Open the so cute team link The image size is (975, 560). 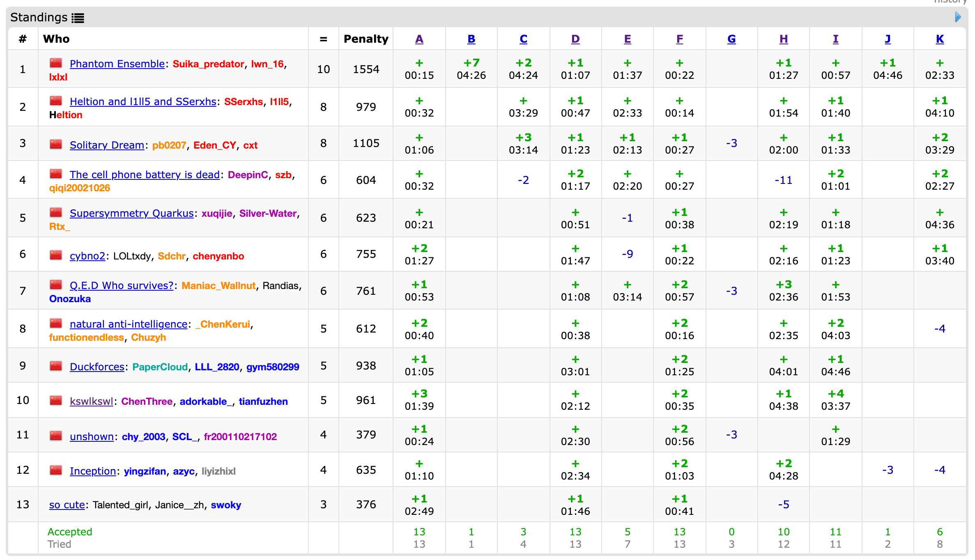click(x=67, y=505)
